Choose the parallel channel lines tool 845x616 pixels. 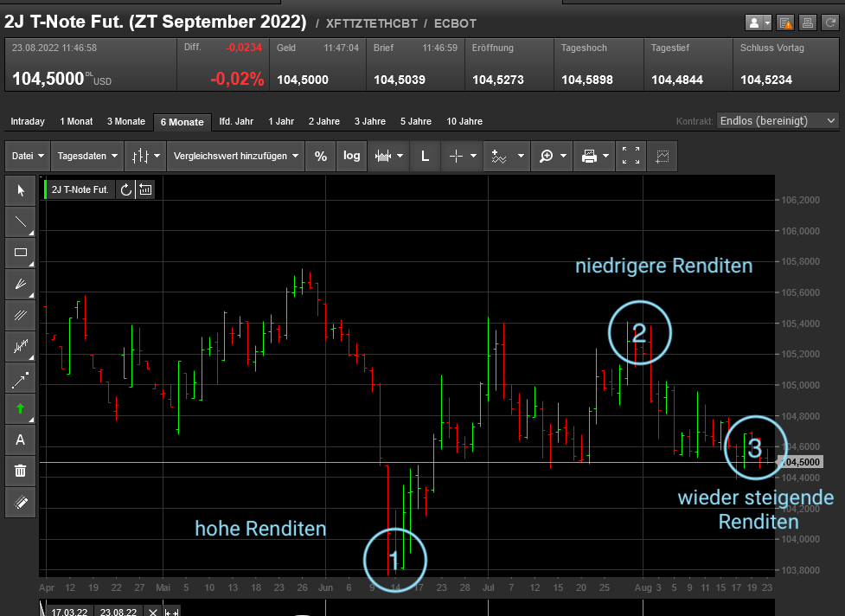(x=21, y=315)
